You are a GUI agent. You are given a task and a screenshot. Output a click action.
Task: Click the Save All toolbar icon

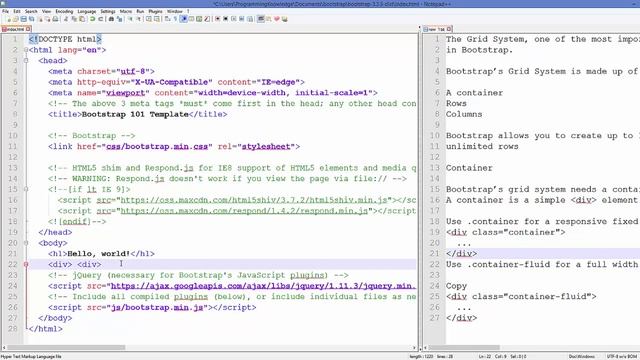click(x=31, y=19)
